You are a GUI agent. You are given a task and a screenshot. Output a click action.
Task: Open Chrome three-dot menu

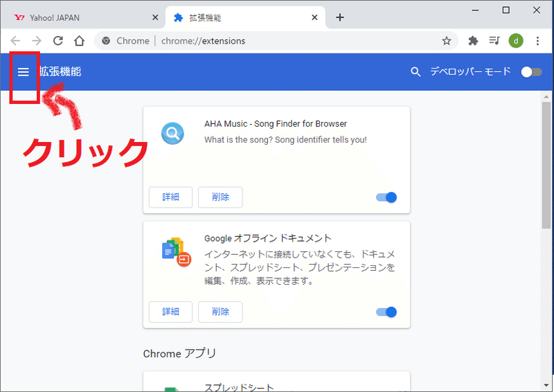[537, 41]
